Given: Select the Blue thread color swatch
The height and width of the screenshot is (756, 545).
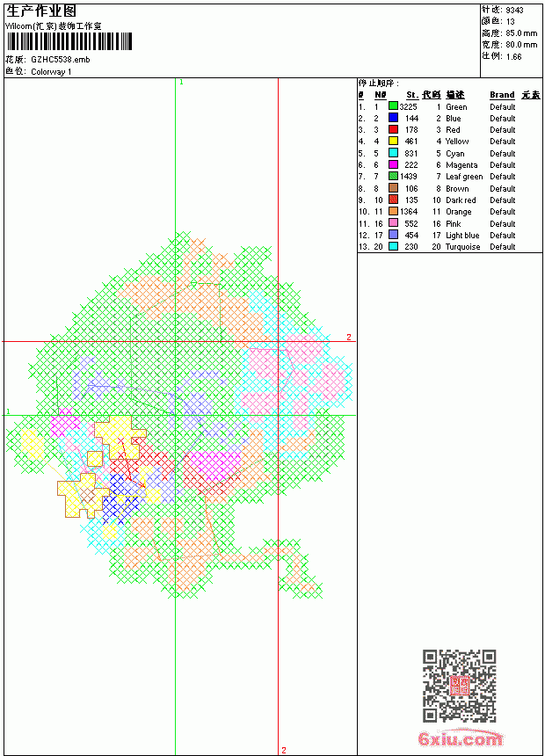Looking at the screenshot, I should click(393, 118).
